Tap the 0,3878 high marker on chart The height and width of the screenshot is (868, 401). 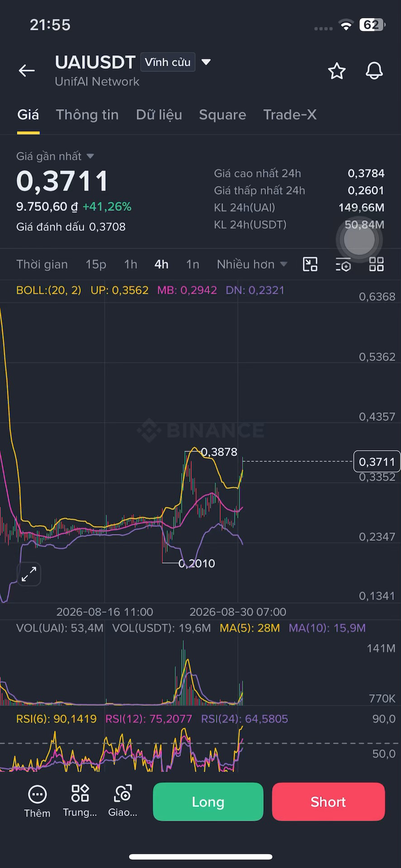(219, 452)
